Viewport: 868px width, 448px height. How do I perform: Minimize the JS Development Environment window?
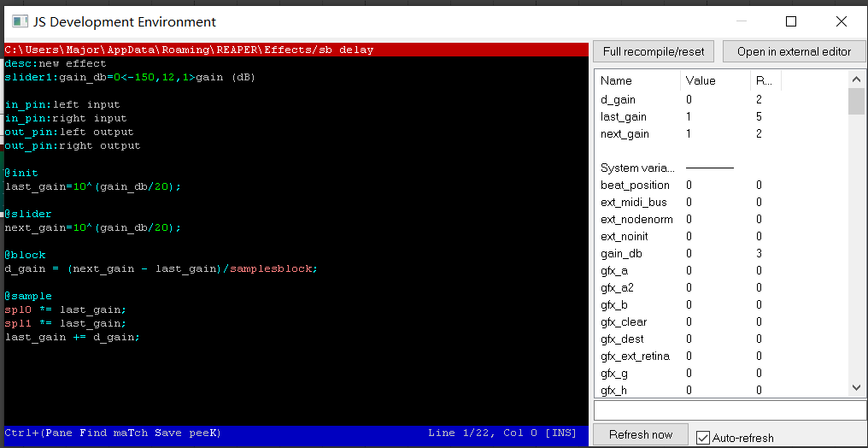(742, 21)
